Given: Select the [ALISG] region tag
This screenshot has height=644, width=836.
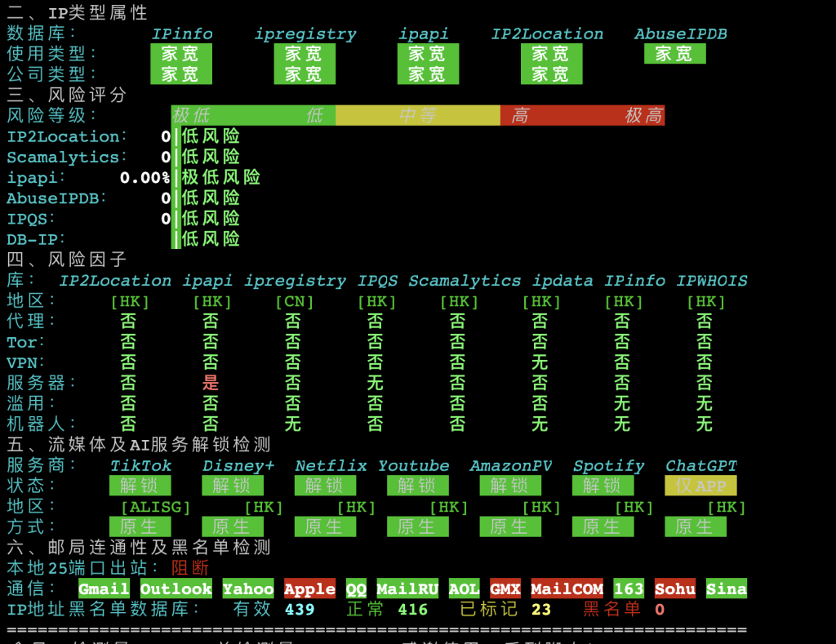Looking at the screenshot, I should [x=155, y=507].
